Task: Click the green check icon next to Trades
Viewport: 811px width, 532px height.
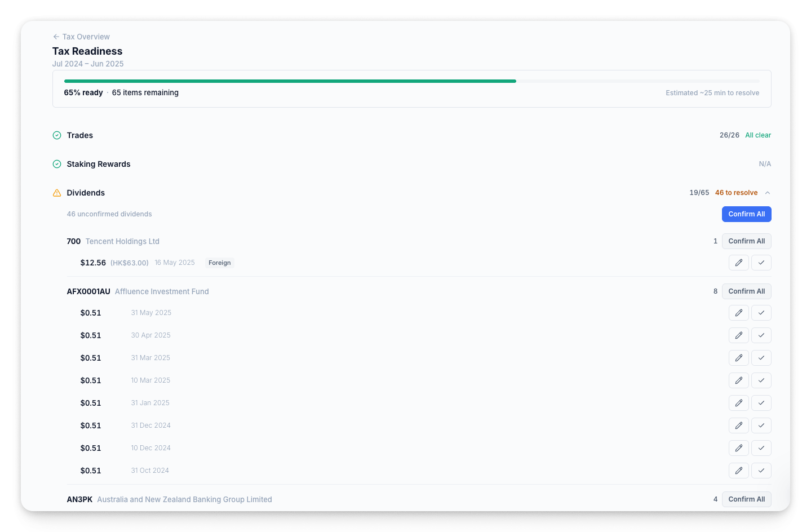Action: point(57,135)
